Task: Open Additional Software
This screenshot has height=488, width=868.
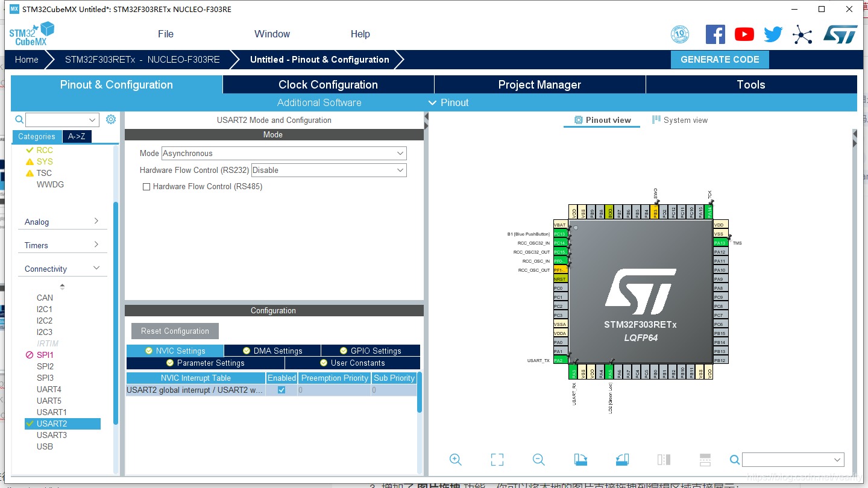Action: (x=319, y=102)
